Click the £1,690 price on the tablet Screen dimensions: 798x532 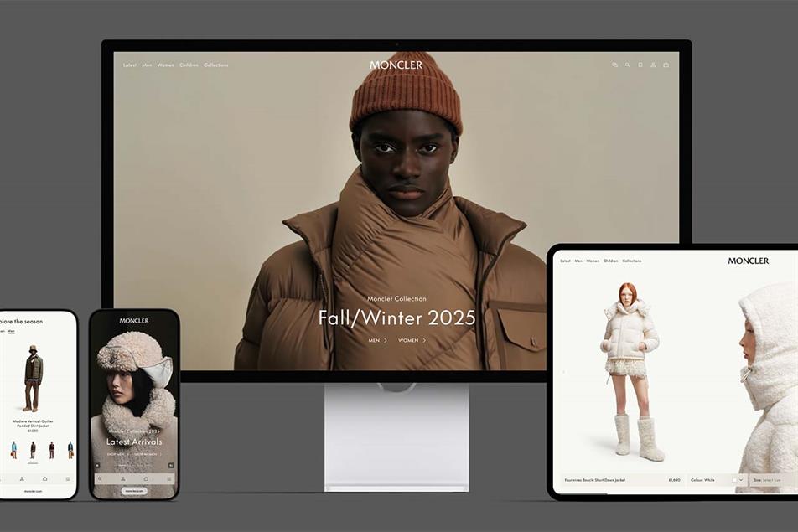(674, 479)
